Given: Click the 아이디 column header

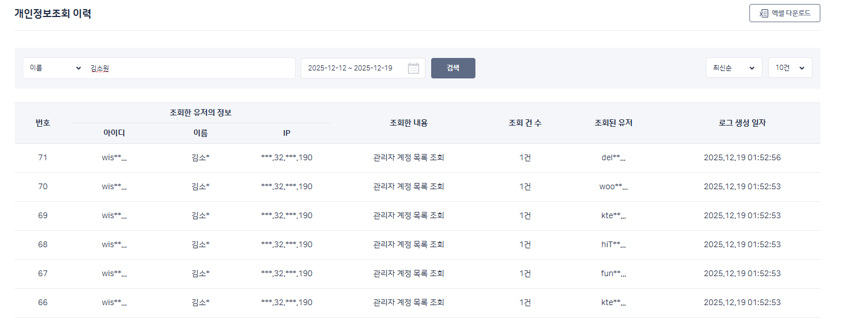Looking at the screenshot, I should pyautogui.click(x=114, y=133).
